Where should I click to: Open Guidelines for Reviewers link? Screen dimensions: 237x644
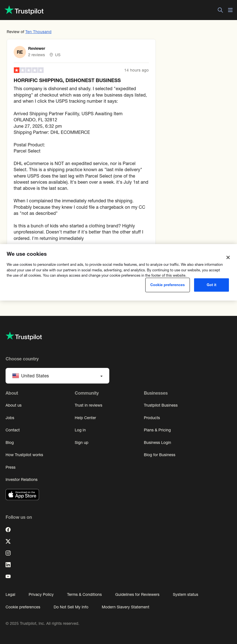click(x=137, y=594)
